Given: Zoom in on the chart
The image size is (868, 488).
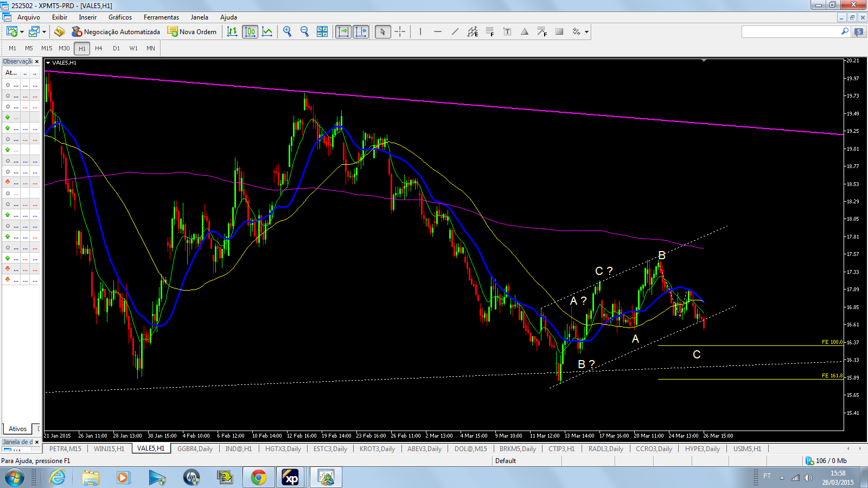Looking at the screenshot, I should (288, 31).
